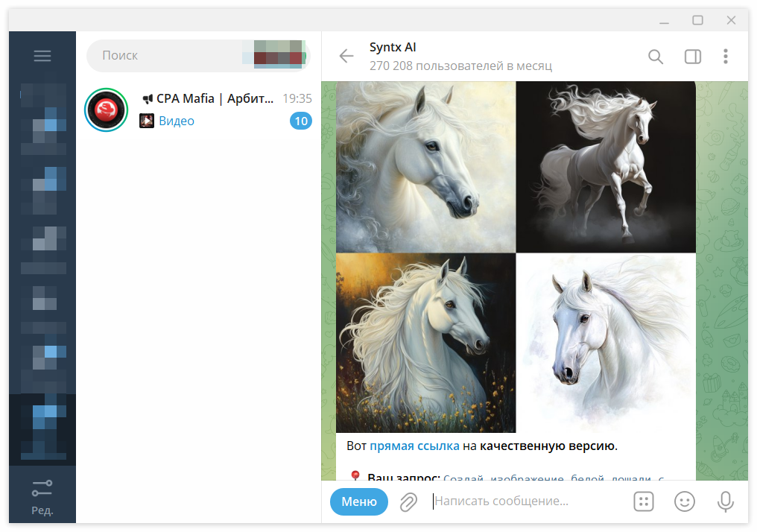The width and height of the screenshot is (757, 532).
Task: Attach a file with the paperclip icon
Action: click(x=408, y=501)
